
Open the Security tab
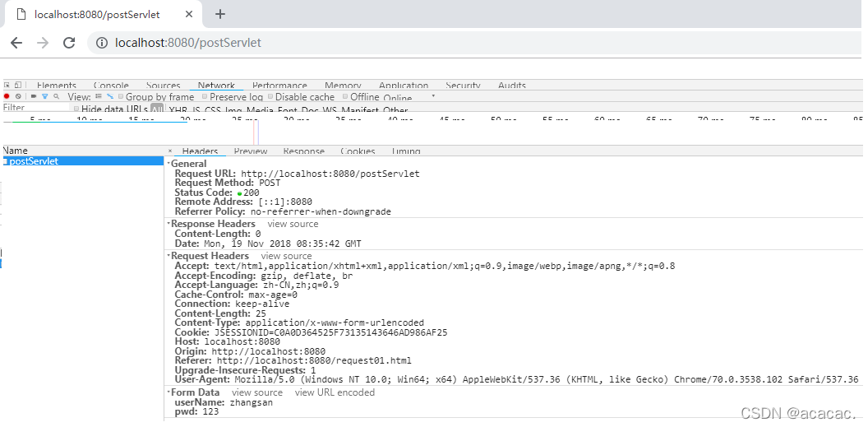click(463, 86)
